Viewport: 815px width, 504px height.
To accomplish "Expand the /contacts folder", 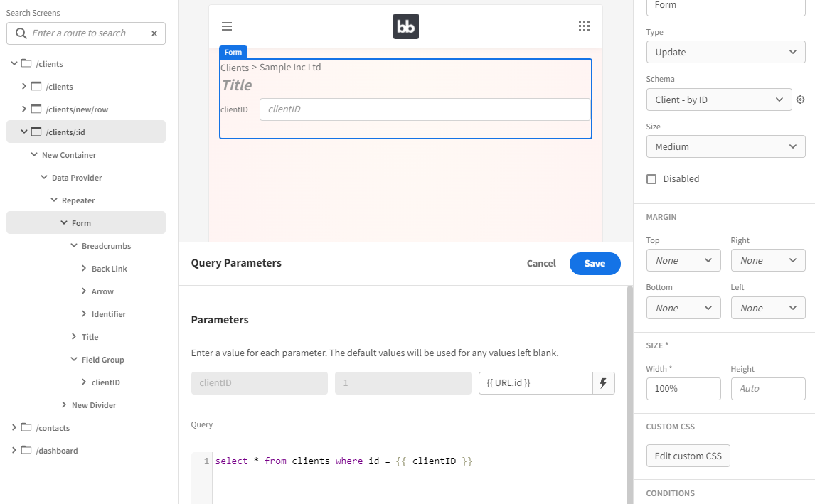I will pos(14,428).
